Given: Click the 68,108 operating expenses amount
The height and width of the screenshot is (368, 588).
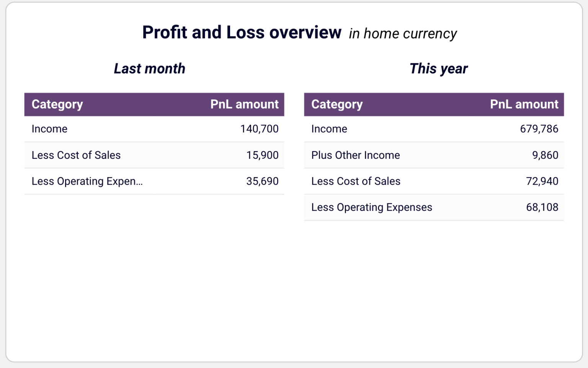Looking at the screenshot, I should click(542, 207).
